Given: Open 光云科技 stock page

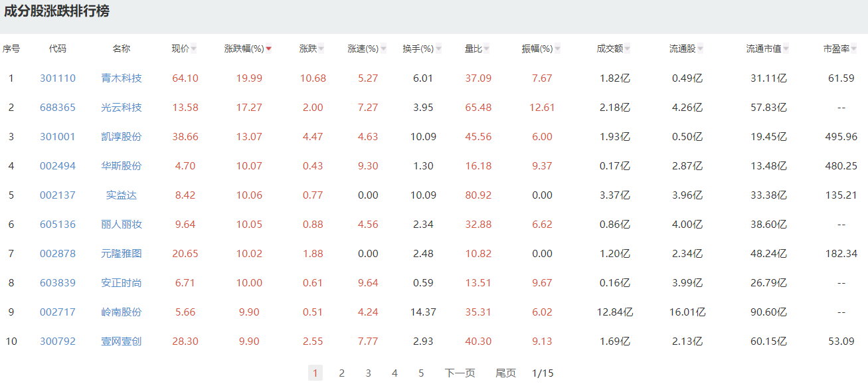Looking at the screenshot, I should pyautogui.click(x=122, y=108).
